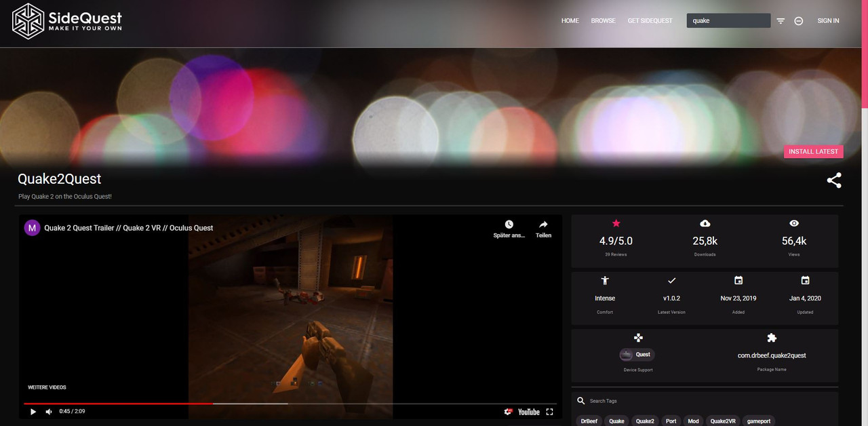Open the Quake 2 Quest Trailer video title

click(x=129, y=228)
